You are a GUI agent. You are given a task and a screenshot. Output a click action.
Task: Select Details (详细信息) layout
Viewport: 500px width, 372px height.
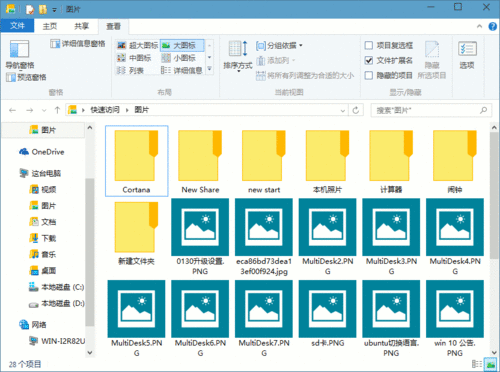182,70
